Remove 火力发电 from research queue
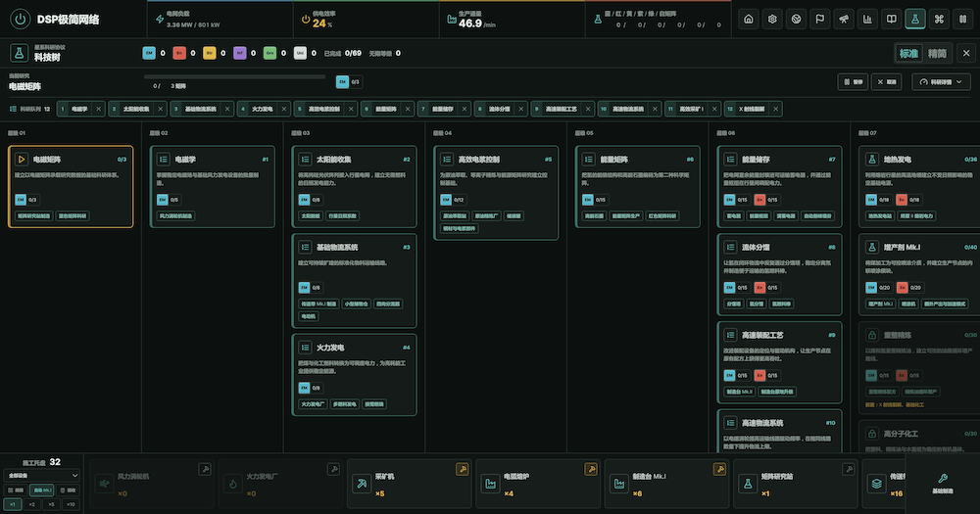The width and height of the screenshot is (980, 514). coord(284,109)
